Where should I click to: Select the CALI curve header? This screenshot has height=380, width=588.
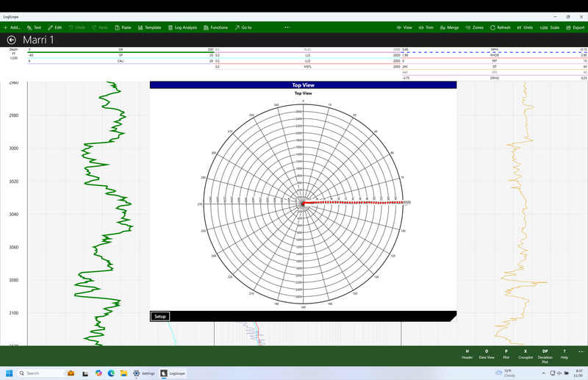[x=121, y=61]
